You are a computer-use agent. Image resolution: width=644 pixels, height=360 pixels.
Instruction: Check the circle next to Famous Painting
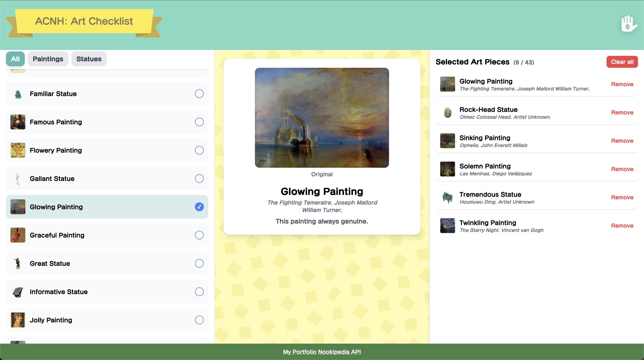pyautogui.click(x=199, y=122)
